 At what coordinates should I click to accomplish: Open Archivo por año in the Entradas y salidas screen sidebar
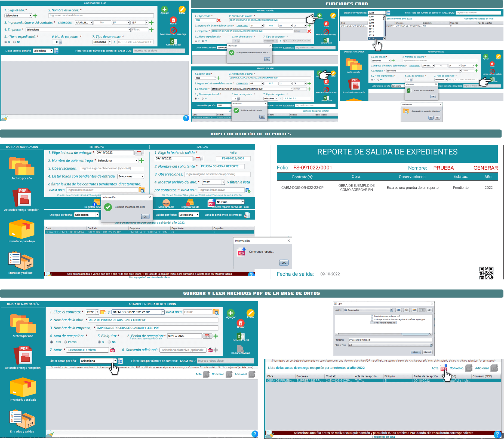(21, 168)
